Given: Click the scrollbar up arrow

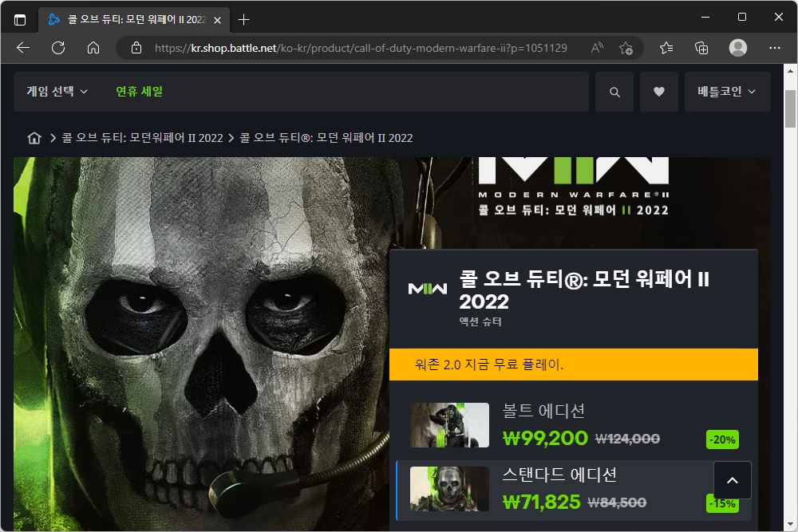Looking at the screenshot, I should point(790,71).
